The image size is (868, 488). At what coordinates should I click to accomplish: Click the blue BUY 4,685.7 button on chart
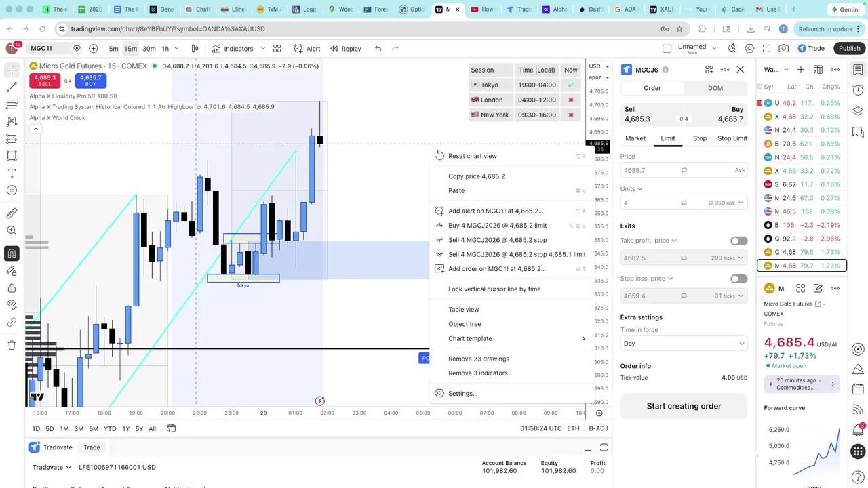tap(90, 81)
